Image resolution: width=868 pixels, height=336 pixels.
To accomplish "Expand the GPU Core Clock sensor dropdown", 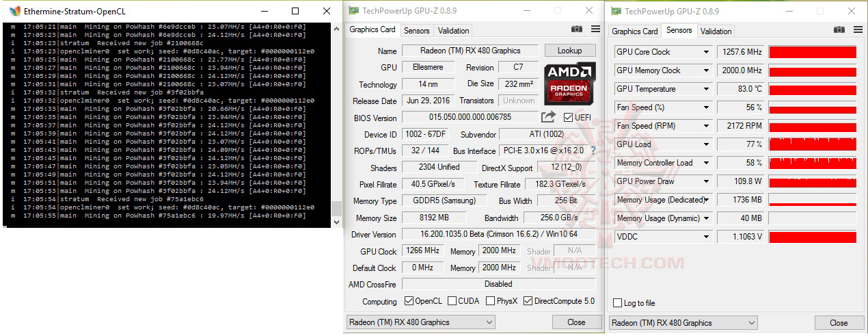I will pos(707,52).
